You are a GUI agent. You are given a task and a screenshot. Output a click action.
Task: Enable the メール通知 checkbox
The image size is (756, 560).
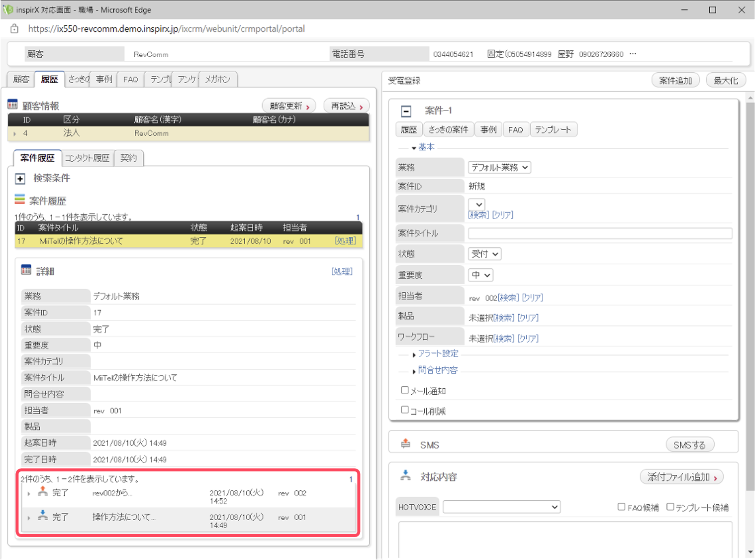[x=405, y=390]
